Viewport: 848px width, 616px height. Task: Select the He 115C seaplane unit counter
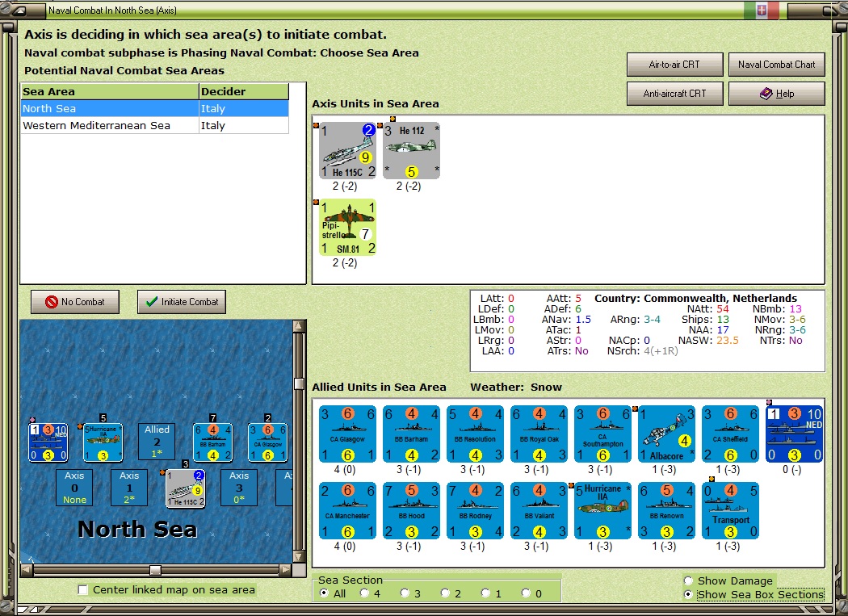(347, 150)
